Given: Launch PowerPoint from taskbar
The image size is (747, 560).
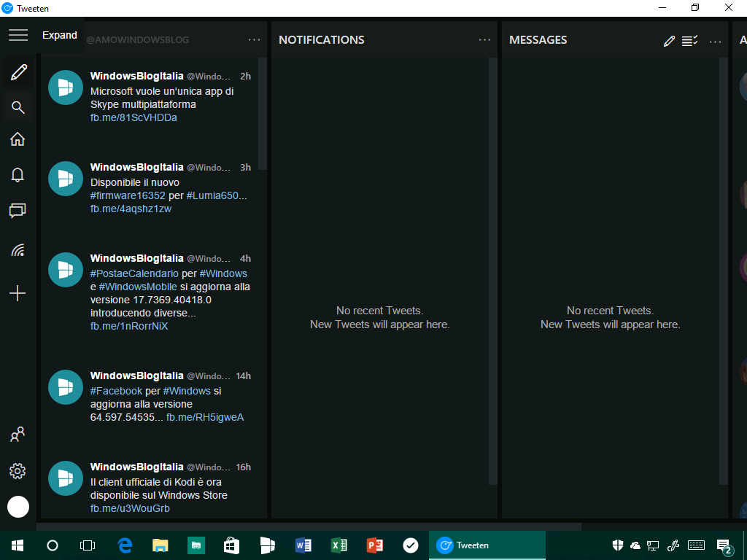Looking at the screenshot, I should pyautogui.click(x=374, y=545).
